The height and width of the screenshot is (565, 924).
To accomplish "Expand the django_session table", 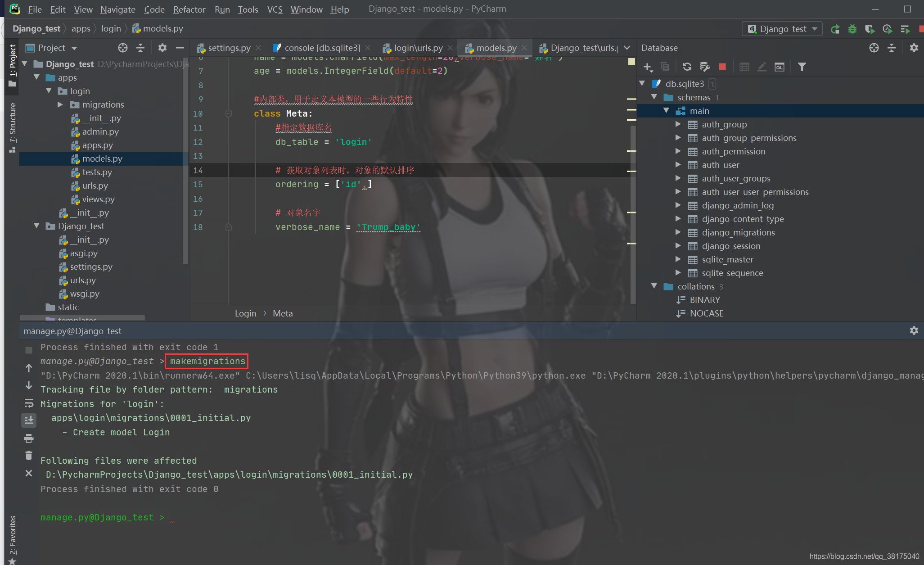I will click(x=678, y=246).
